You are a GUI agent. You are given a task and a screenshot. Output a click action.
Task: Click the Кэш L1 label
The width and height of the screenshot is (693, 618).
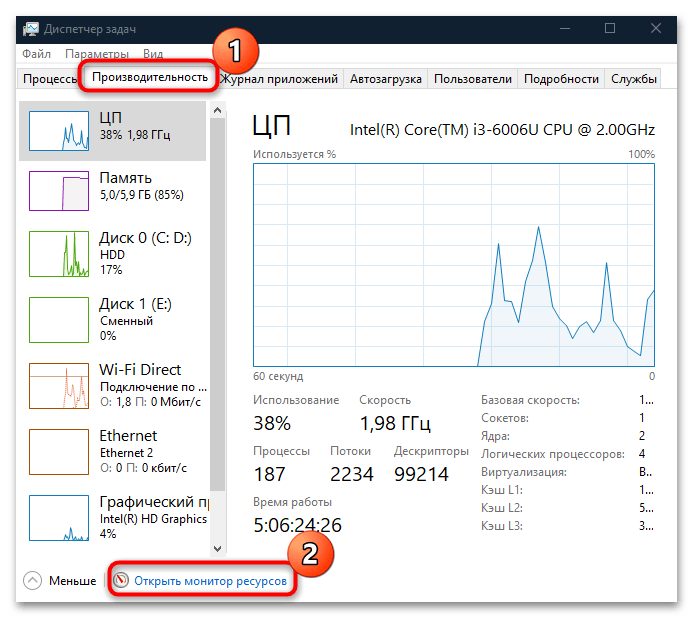coord(502,490)
